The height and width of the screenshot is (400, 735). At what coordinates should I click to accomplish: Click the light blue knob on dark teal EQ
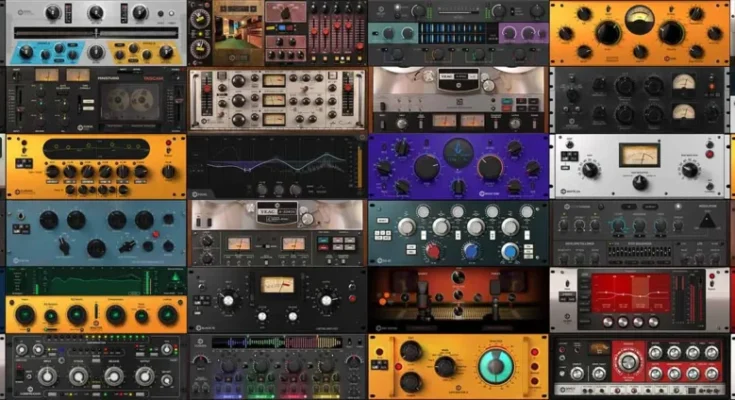509,251
